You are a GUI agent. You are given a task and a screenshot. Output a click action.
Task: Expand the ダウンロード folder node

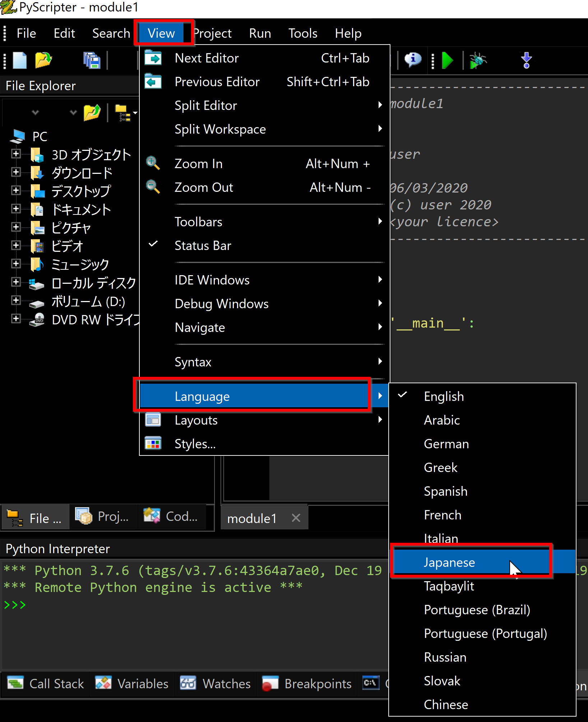point(16,172)
